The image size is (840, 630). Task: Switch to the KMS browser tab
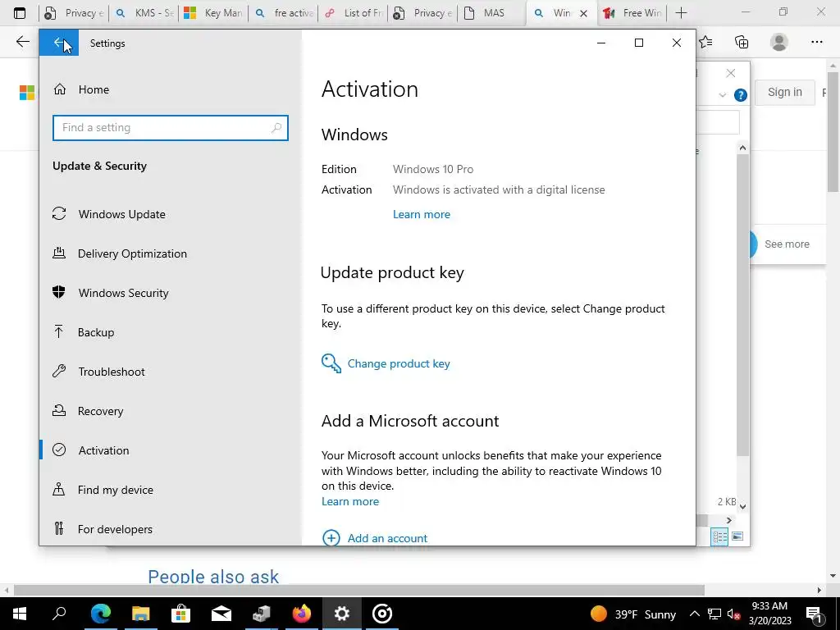click(x=144, y=13)
